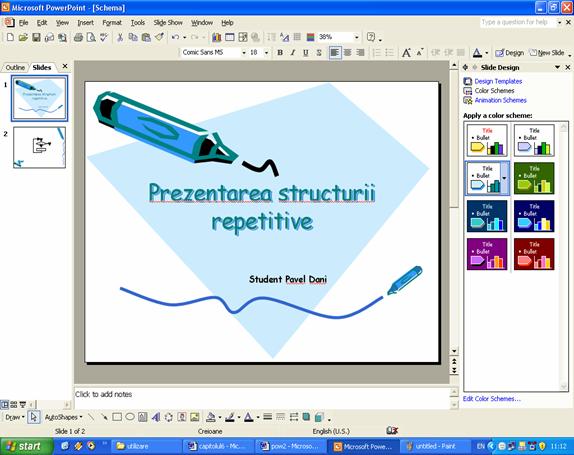Toggle Italic formatting button
This screenshot has height=455, width=574.
[293, 53]
